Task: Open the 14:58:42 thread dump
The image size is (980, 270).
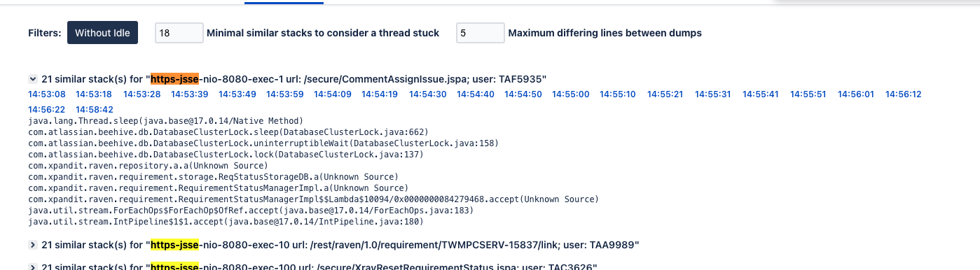Action: (x=94, y=110)
